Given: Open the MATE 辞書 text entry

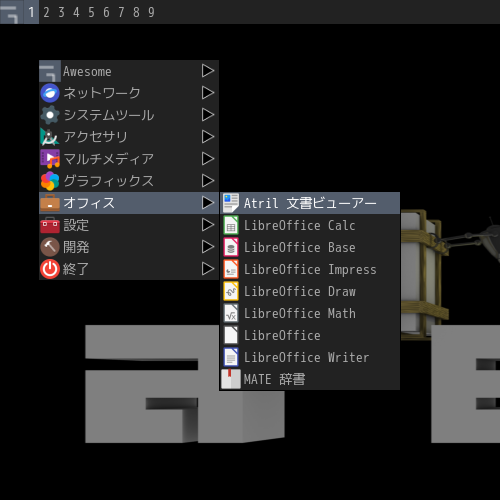Looking at the screenshot, I should 274,379.
